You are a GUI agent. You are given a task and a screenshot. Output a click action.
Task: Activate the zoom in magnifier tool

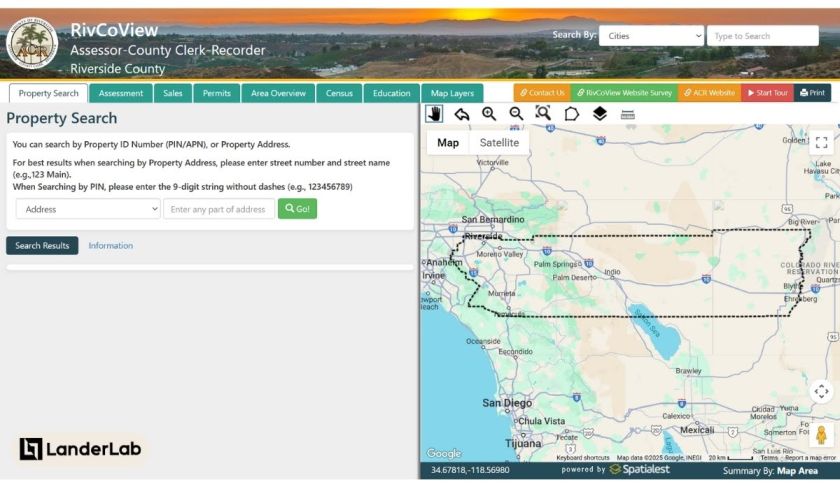(489, 114)
